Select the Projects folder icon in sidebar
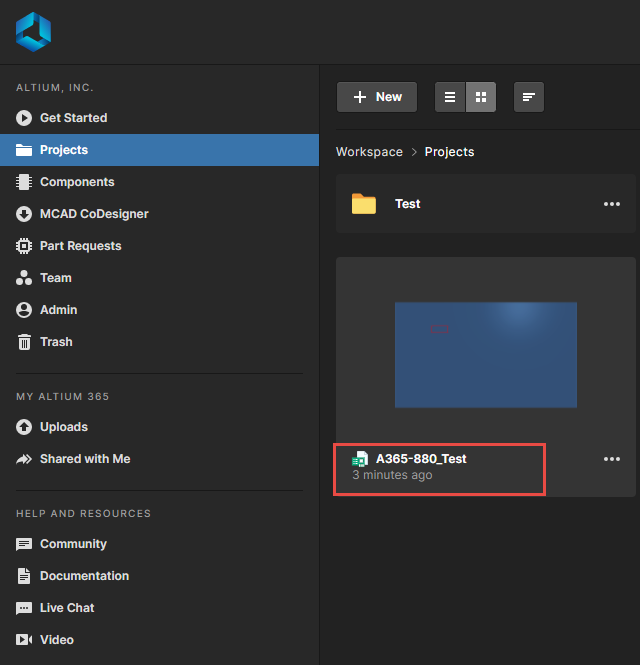The height and width of the screenshot is (665, 640). [x=24, y=150]
